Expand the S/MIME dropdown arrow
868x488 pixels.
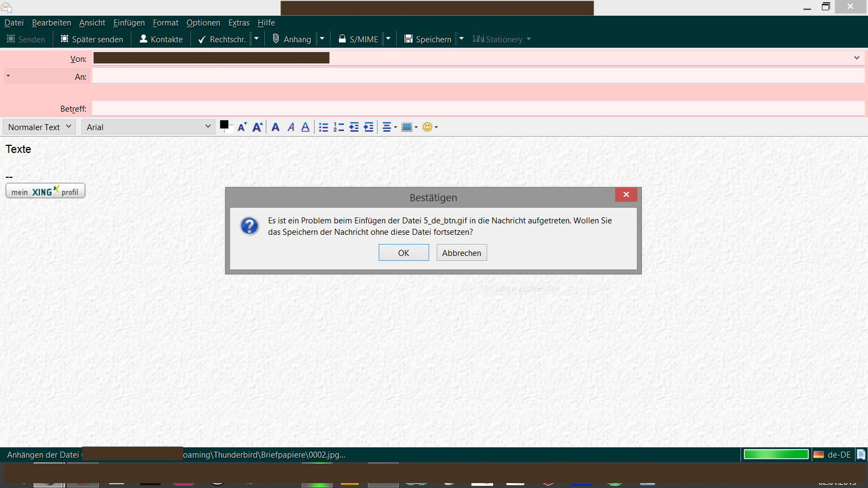pos(388,39)
